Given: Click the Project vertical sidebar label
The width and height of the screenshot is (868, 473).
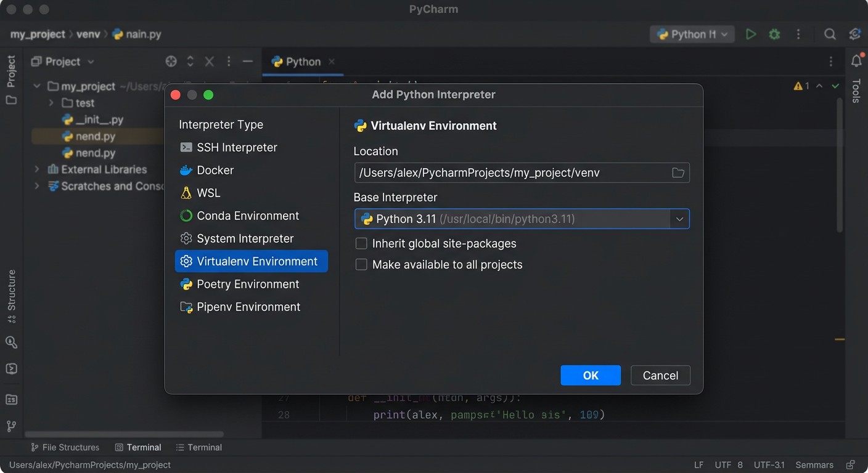Looking at the screenshot, I should click(x=11, y=71).
